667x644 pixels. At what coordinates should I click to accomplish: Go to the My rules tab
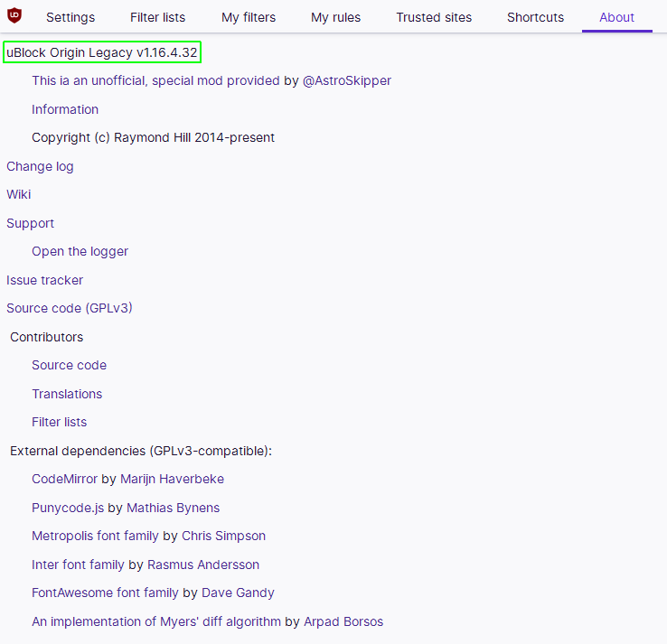(335, 17)
